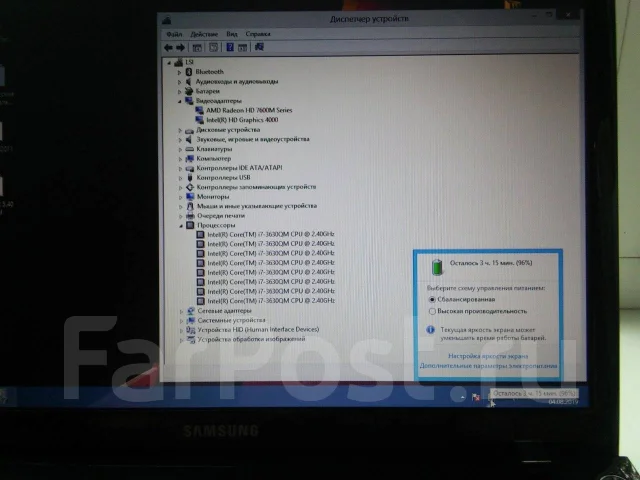Select the Дисковые устройства label
The width and height of the screenshot is (640, 480).
click(228, 130)
